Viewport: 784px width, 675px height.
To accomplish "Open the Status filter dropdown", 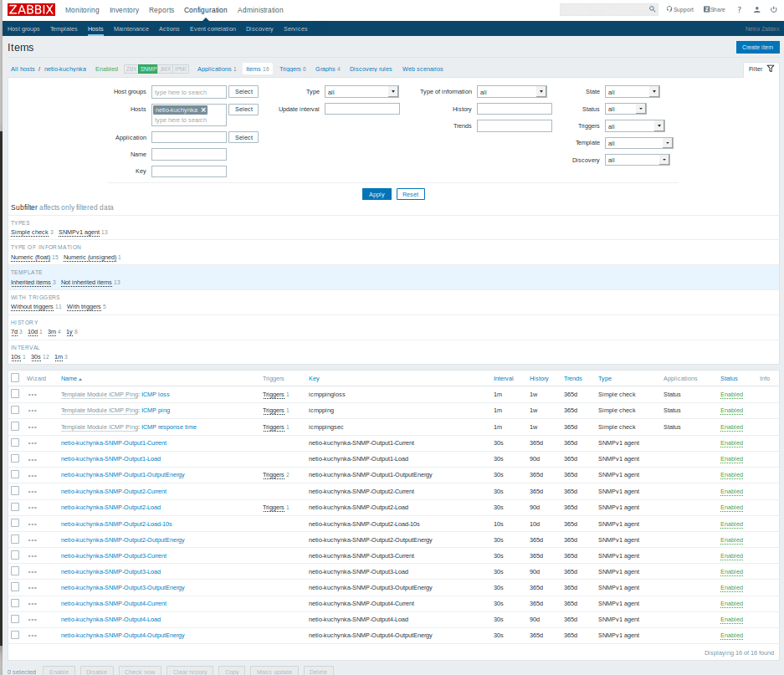I will [x=626, y=109].
